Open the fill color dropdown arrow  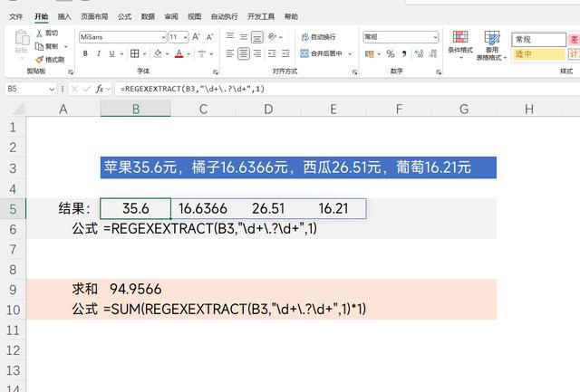pos(168,54)
